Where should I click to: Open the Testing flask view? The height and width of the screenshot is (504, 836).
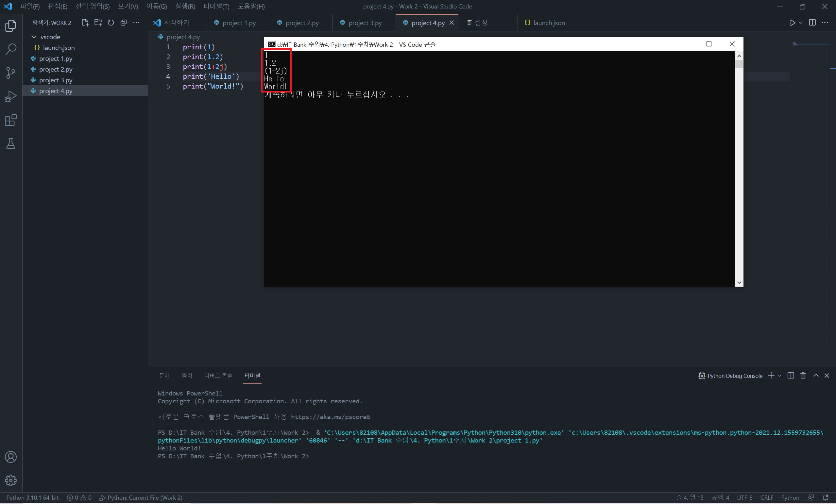(x=11, y=144)
